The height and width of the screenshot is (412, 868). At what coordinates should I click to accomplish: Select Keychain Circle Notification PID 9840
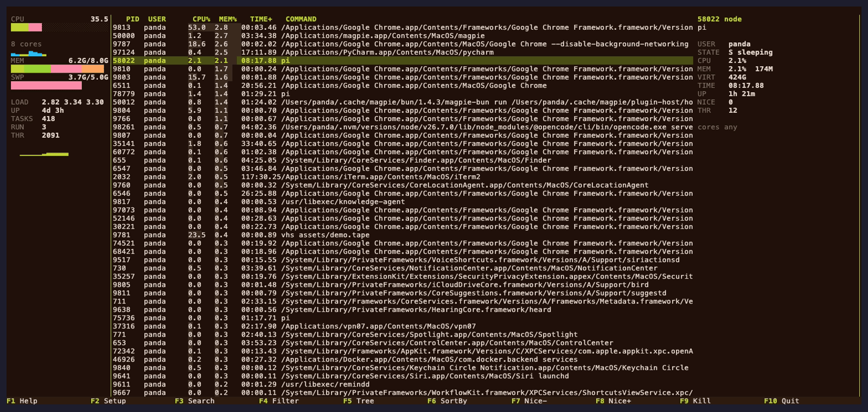coord(403,368)
